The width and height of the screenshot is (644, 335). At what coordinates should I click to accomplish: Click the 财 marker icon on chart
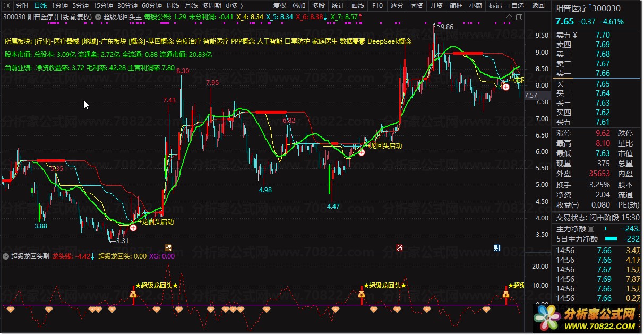point(497,247)
